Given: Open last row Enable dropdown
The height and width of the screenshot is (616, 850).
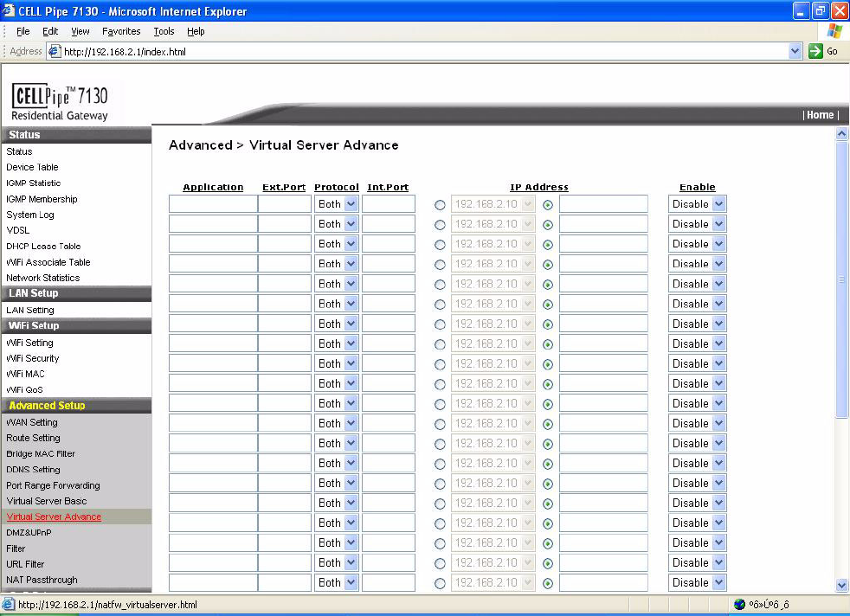Looking at the screenshot, I should pyautogui.click(x=697, y=582).
